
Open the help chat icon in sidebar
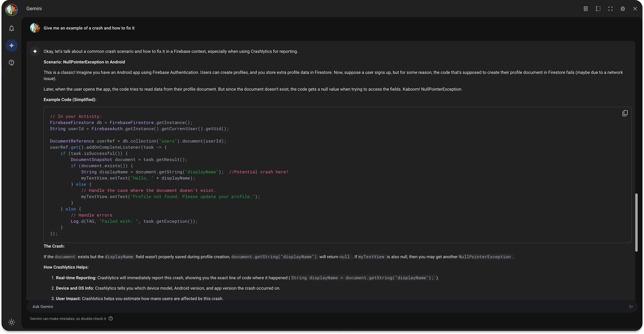click(11, 63)
